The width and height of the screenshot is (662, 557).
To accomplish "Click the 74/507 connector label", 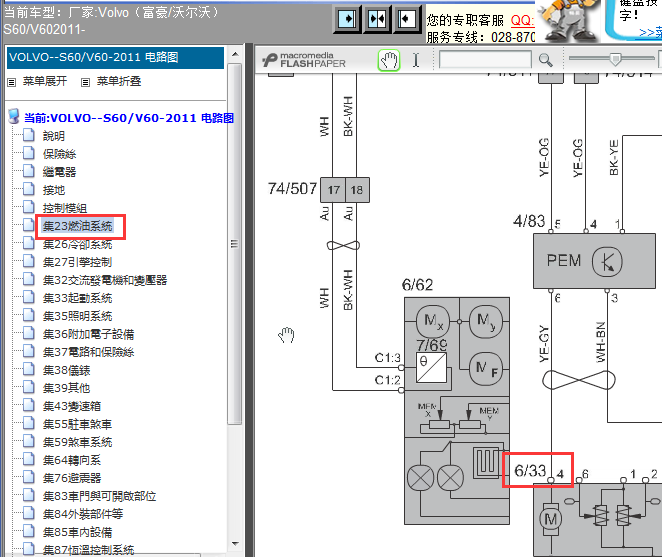I will click(292, 189).
